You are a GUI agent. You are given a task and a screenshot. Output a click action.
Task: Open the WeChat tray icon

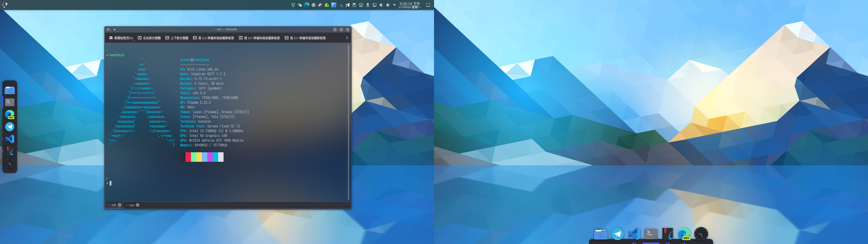click(300, 5)
